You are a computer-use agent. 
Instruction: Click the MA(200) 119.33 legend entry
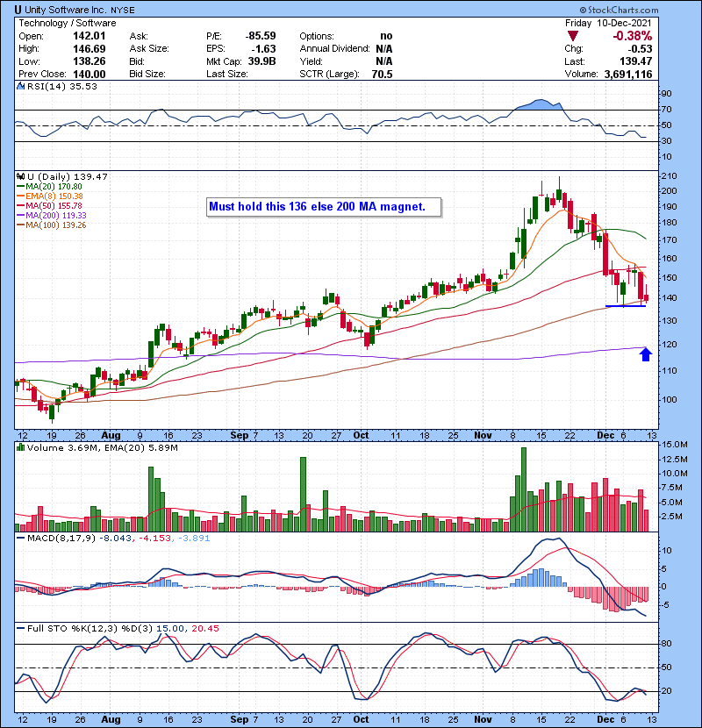coord(56,216)
